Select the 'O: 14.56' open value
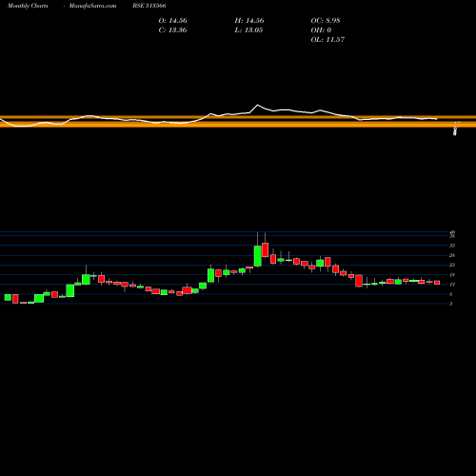 click(x=172, y=21)
